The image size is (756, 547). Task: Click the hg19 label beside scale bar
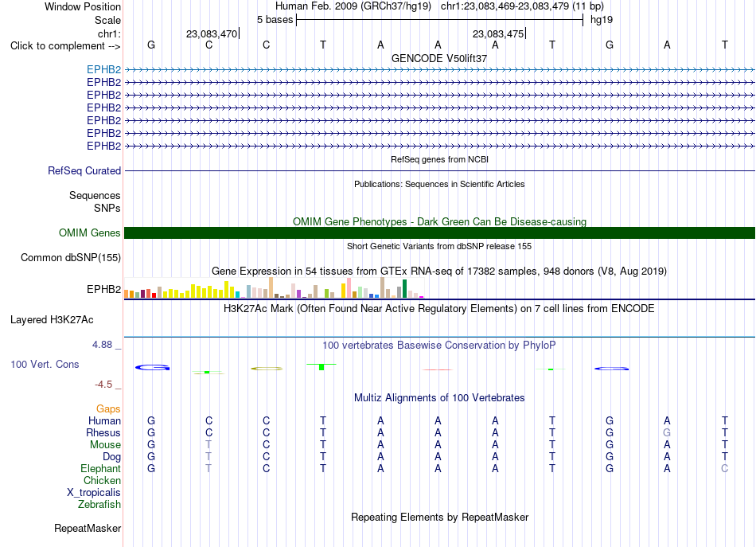point(602,20)
